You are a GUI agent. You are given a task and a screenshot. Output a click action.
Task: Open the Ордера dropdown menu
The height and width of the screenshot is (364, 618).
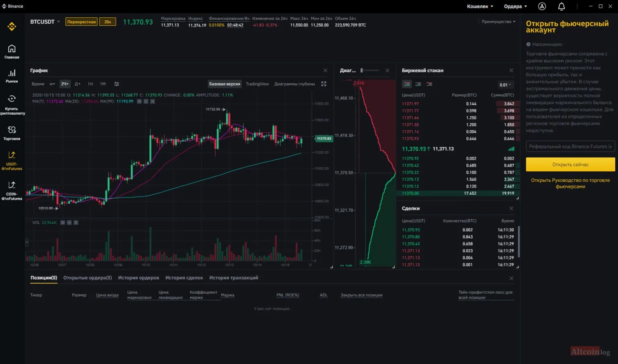(515, 6)
